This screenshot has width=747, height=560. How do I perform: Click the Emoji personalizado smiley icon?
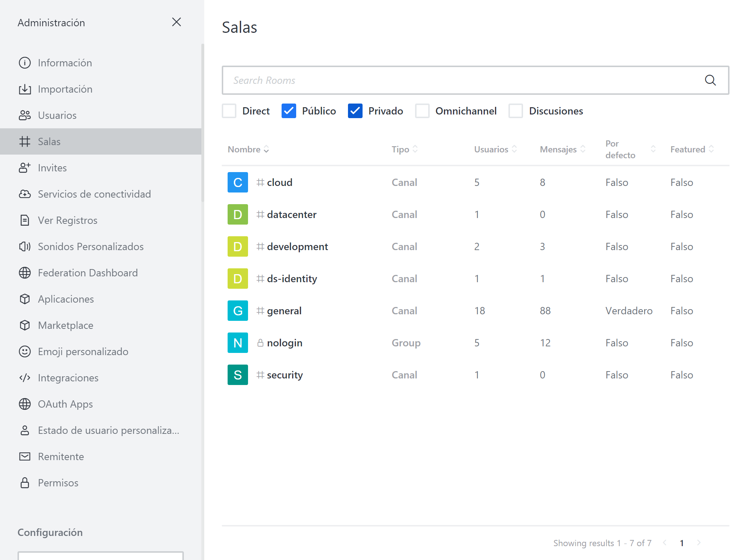coord(25,351)
